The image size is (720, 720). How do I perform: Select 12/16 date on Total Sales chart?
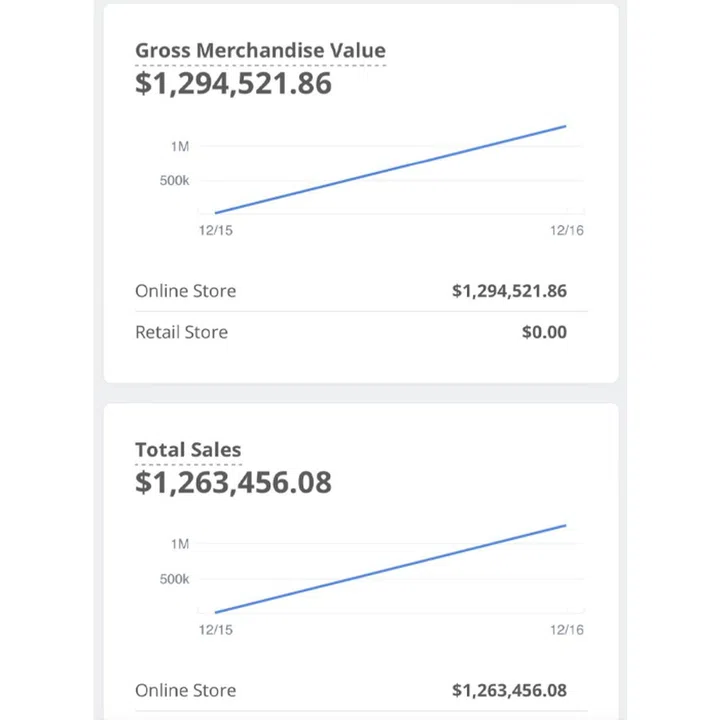[566, 630]
